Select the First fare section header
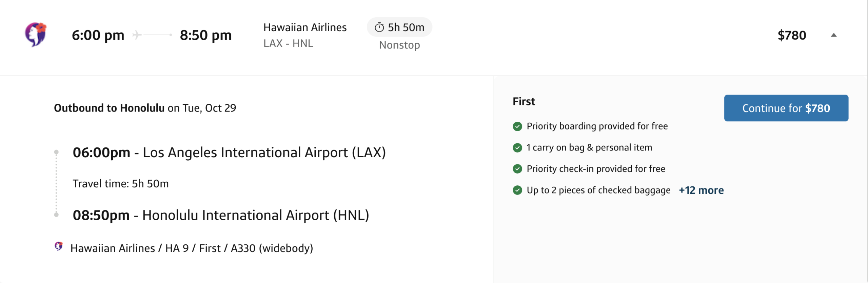This screenshot has height=283, width=868. 524,101
